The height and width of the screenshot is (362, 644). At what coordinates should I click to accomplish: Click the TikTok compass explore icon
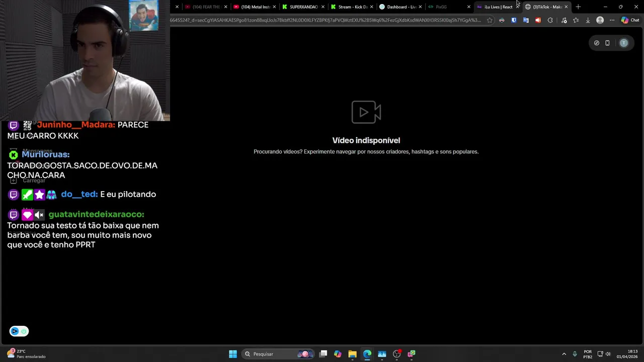(x=597, y=43)
